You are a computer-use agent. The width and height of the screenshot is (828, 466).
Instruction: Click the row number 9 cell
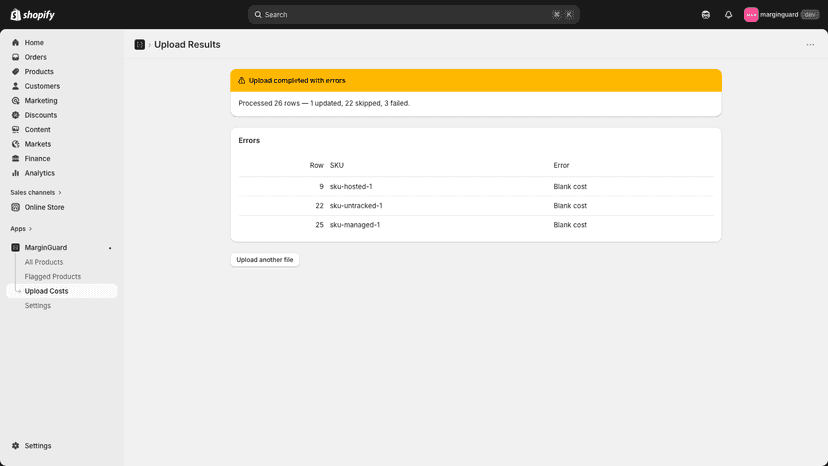tap(321, 187)
